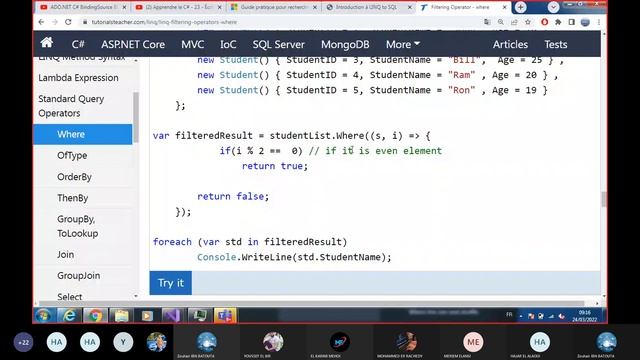The width and height of the screenshot is (640, 360).
Task: Open the GroupBy, ToLookup operator page
Action: tap(78, 226)
